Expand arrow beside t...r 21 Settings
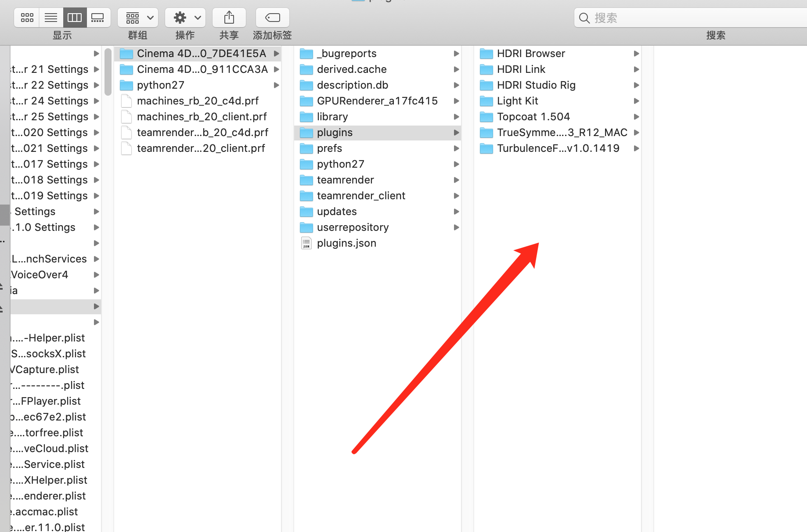 (96, 69)
